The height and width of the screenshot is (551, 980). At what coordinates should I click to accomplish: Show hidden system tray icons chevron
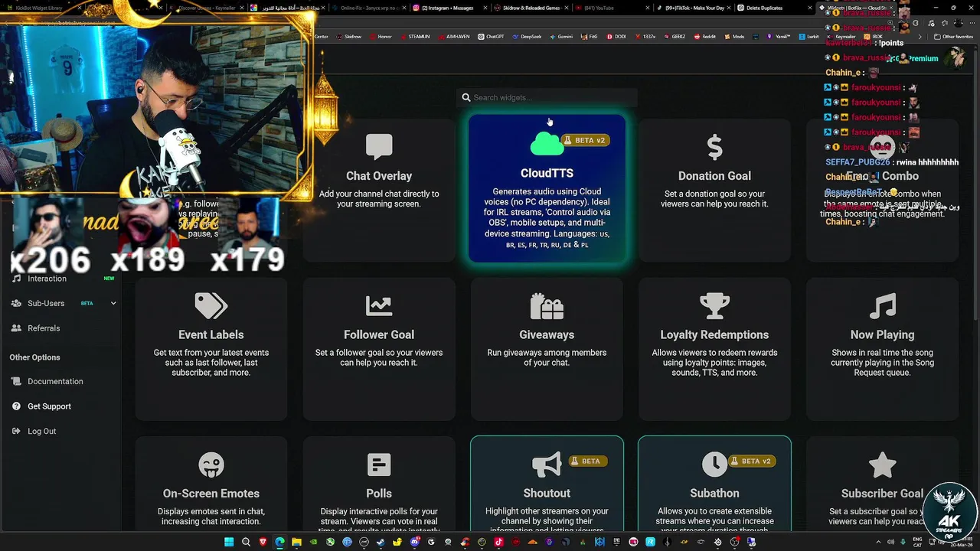tap(878, 542)
